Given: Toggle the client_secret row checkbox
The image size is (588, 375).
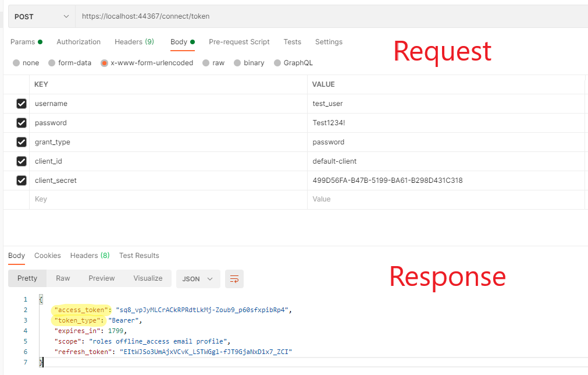Looking at the screenshot, I should 22,181.
